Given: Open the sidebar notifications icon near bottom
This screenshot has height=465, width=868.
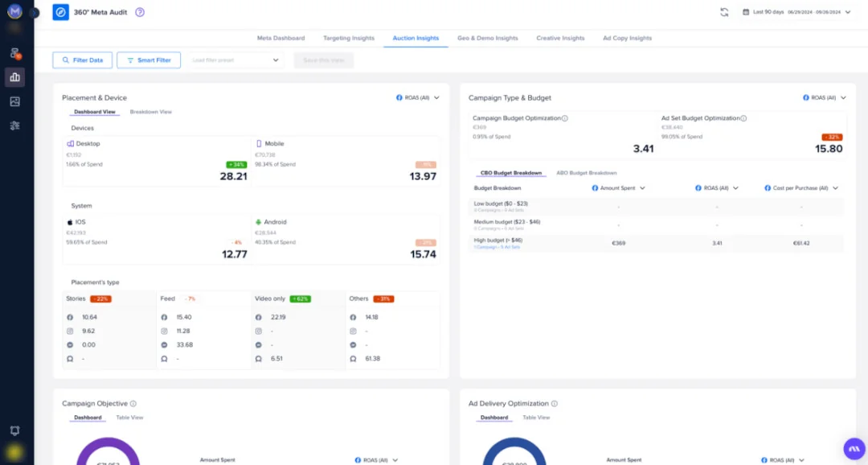Looking at the screenshot, I should tap(15, 430).
